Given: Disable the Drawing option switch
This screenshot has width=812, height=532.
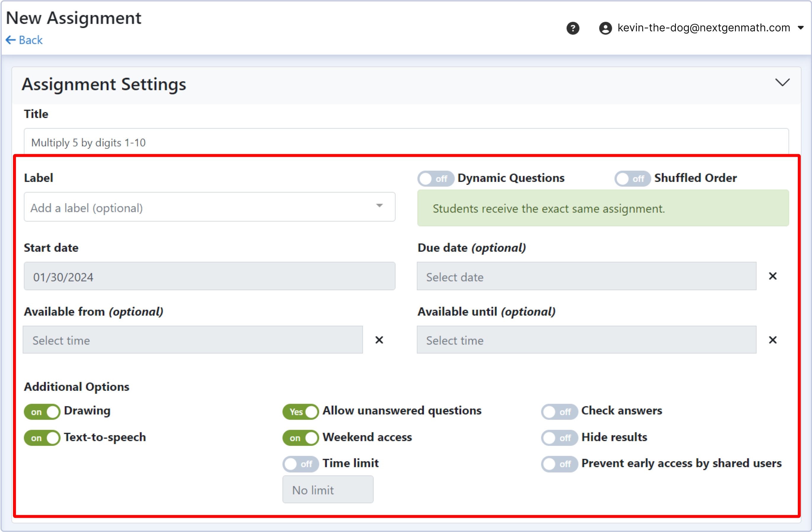Looking at the screenshot, I should tap(42, 412).
